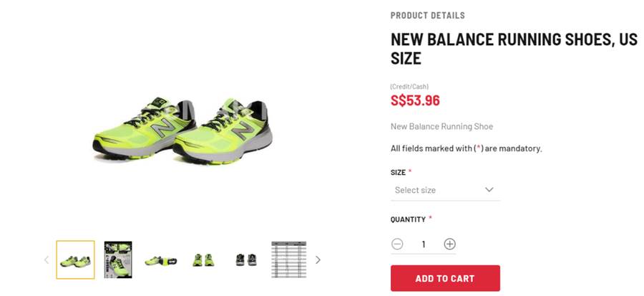Screen dimensions: 644x296
Task: View the black heel rear-view thumbnail
Action: pyautogui.click(x=246, y=260)
